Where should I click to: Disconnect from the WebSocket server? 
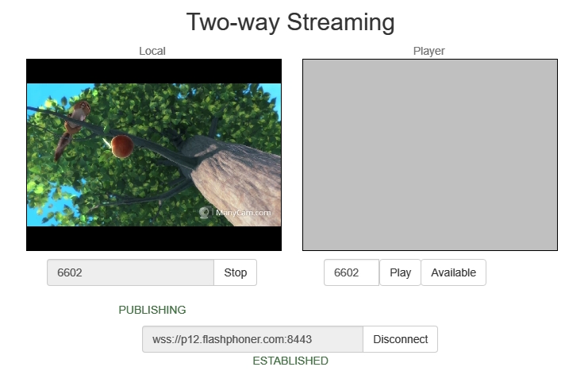[x=400, y=339]
